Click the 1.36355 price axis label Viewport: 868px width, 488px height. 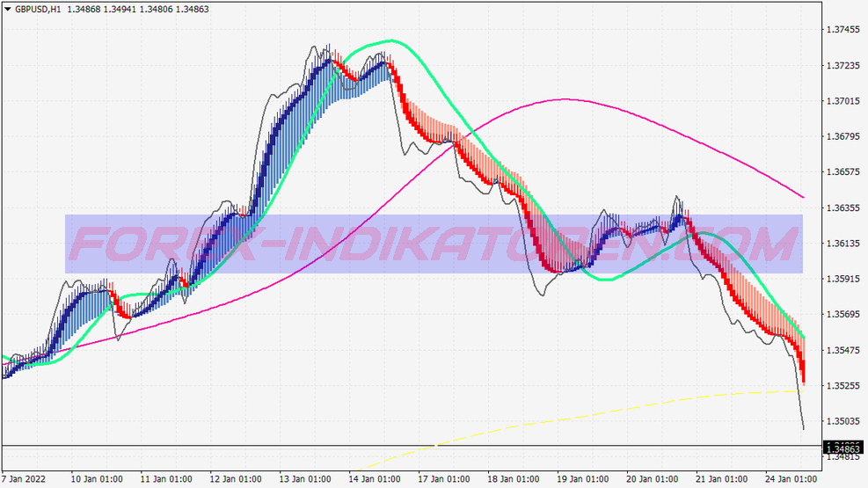click(x=844, y=208)
